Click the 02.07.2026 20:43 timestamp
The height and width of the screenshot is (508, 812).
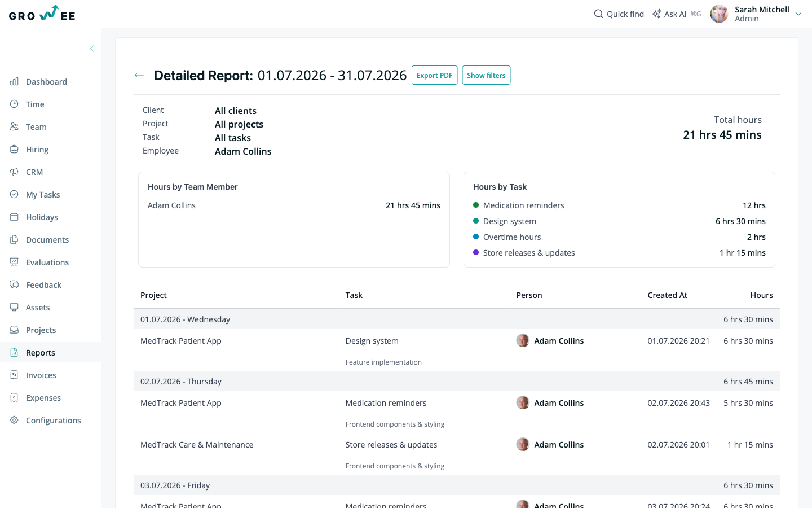point(679,403)
